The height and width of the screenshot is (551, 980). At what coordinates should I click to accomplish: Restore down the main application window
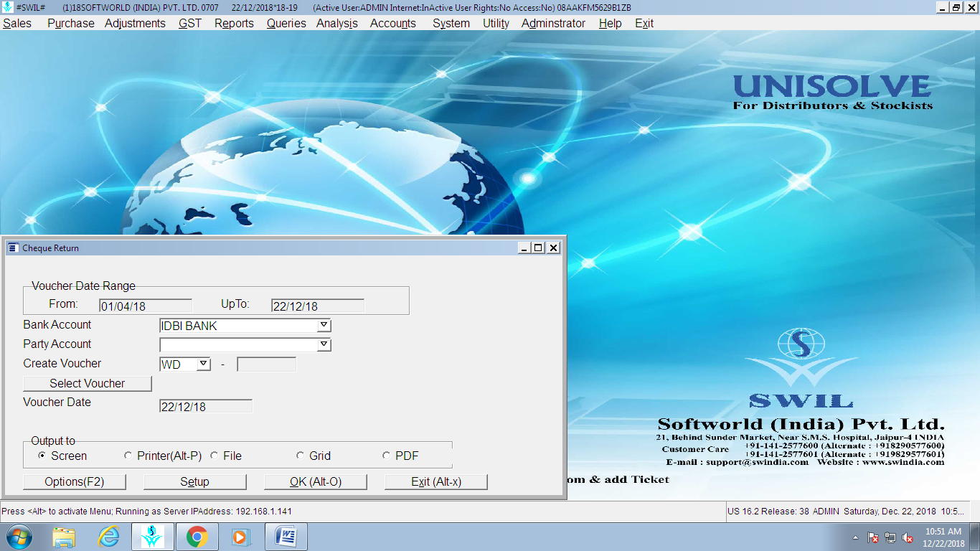click(x=956, y=7)
